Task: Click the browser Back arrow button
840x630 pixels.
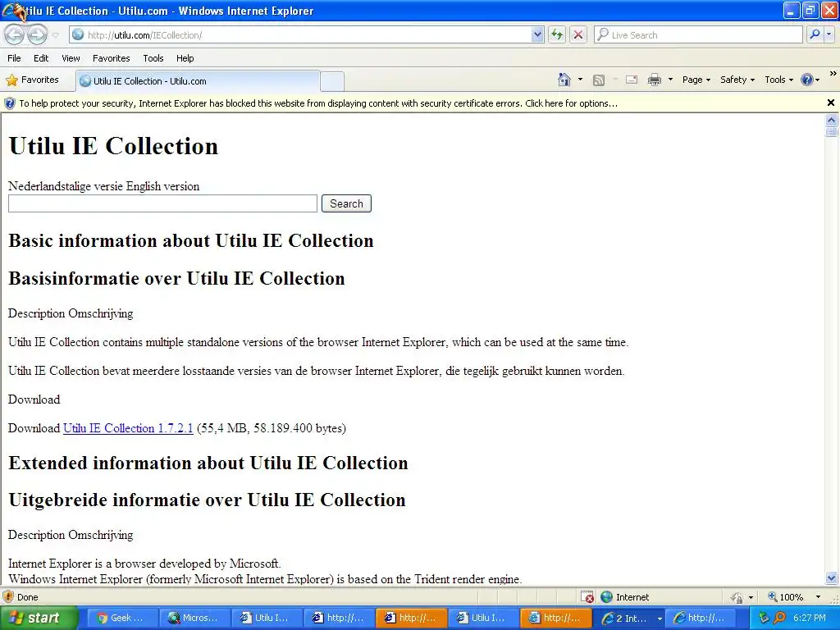Action: tap(15, 34)
